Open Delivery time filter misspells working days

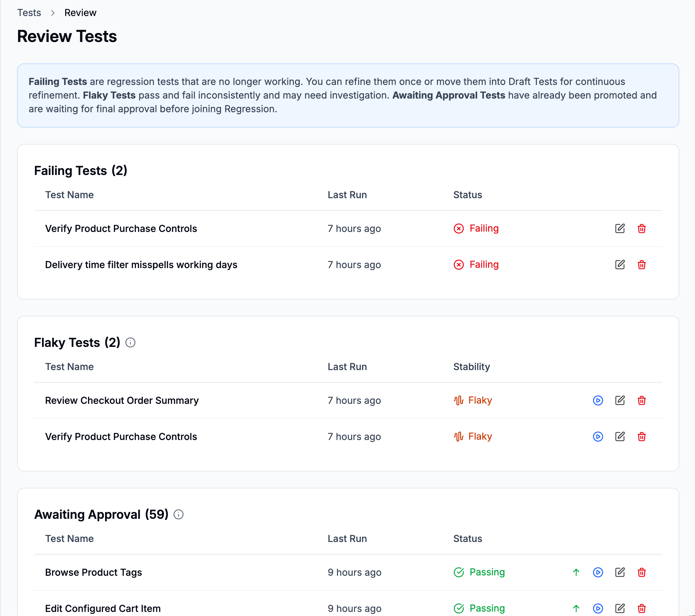(141, 265)
